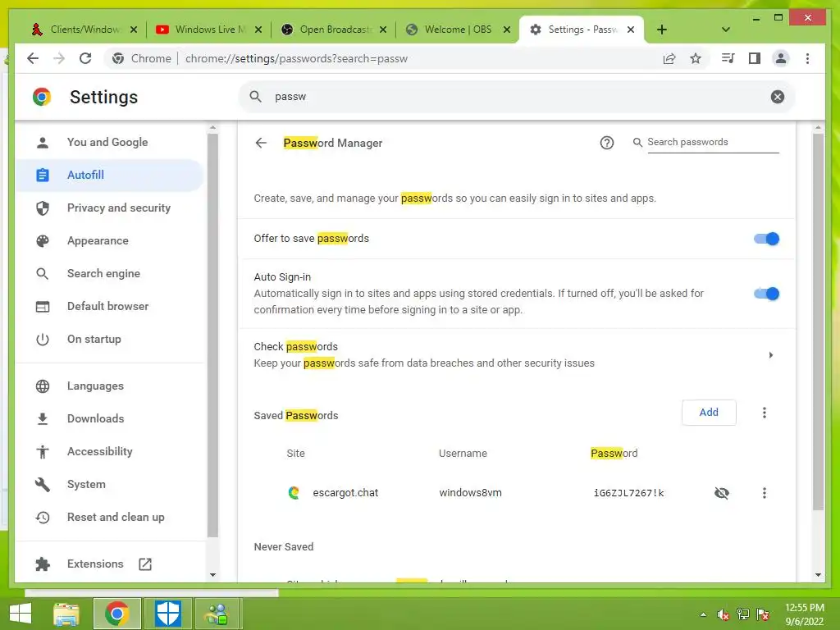Image resolution: width=840 pixels, height=630 pixels.
Task: Close the Settings - Passwords tab
Action: 631,30
